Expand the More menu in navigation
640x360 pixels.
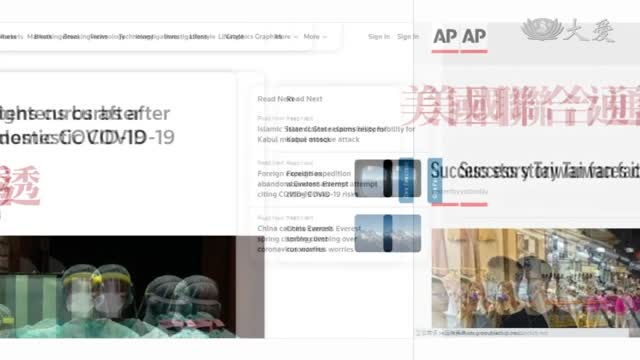click(315, 37)
